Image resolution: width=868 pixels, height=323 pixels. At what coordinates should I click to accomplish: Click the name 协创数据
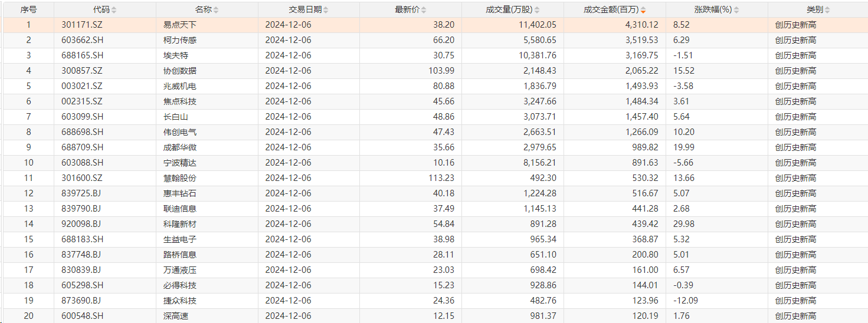180,71
